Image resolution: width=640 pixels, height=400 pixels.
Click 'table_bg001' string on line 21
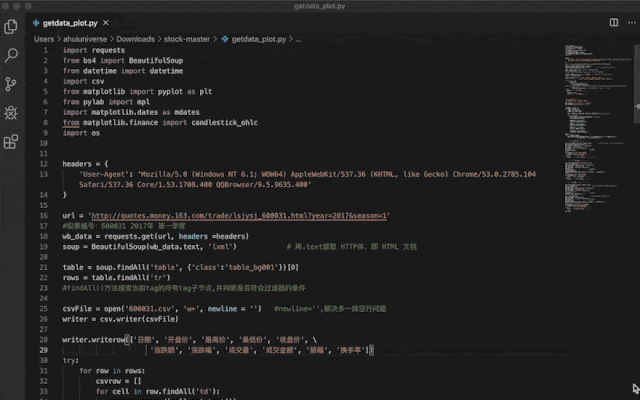(251, 267)
